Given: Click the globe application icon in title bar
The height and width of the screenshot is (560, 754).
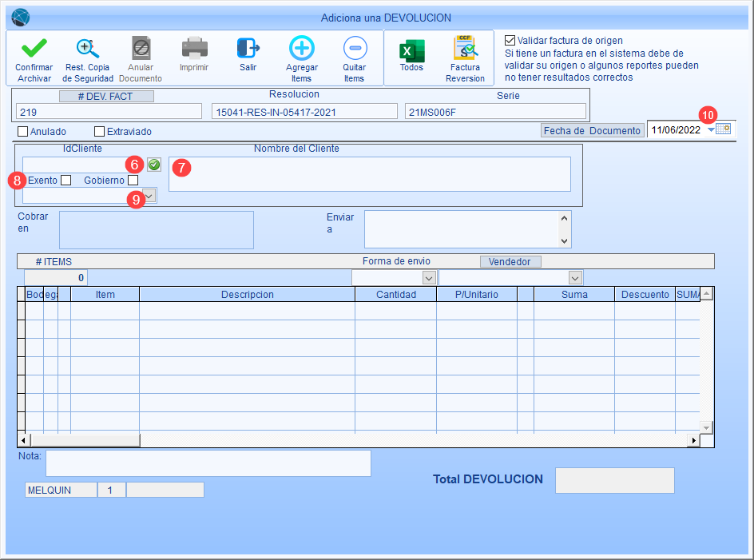Looking at the screenshot, I should [x=20, y=18].
